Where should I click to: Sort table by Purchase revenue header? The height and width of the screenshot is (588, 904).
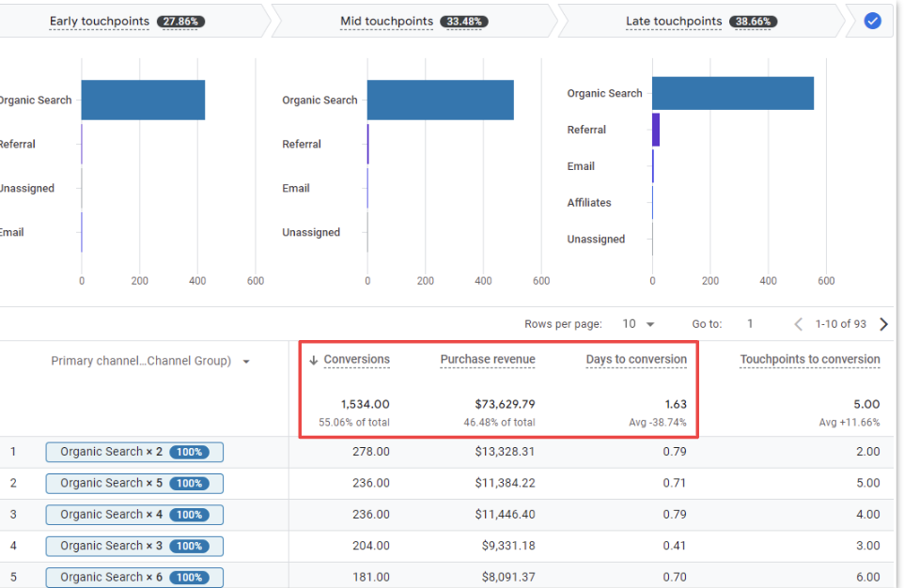[x=488, y=359]
